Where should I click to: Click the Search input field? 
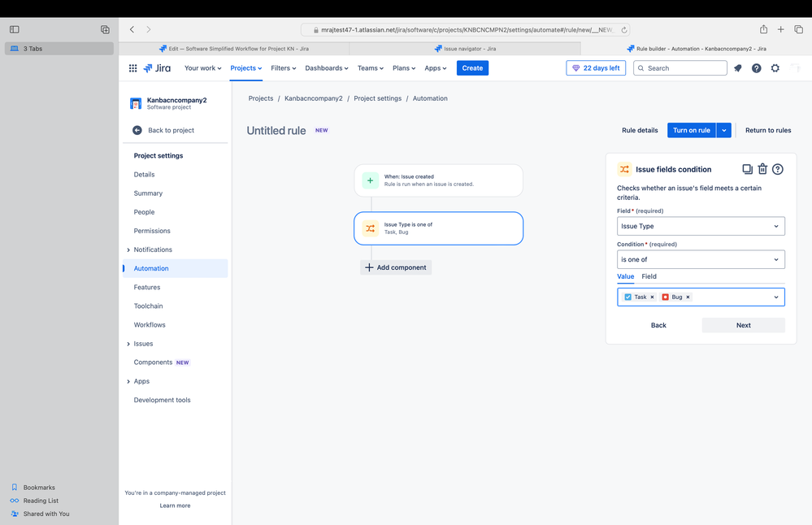pos(680,67)
